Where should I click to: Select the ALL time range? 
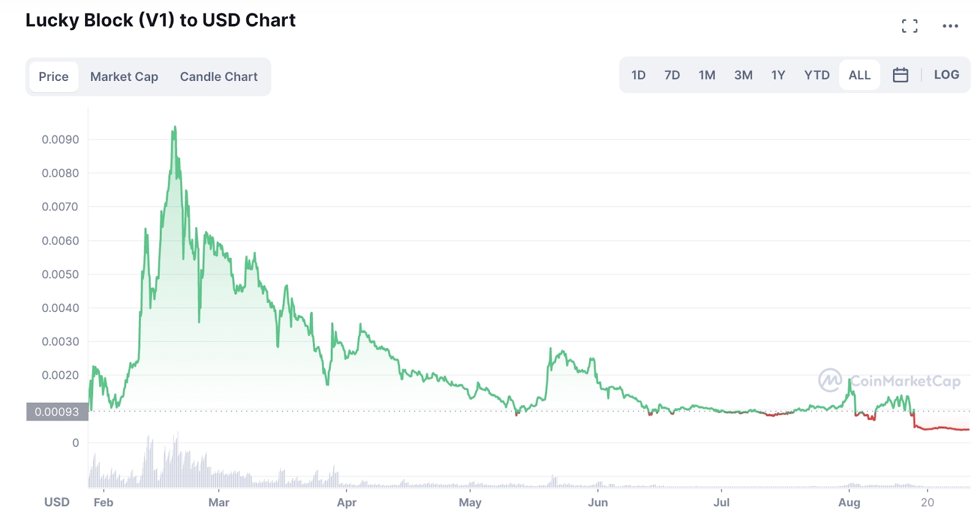(x=859, y=75)
